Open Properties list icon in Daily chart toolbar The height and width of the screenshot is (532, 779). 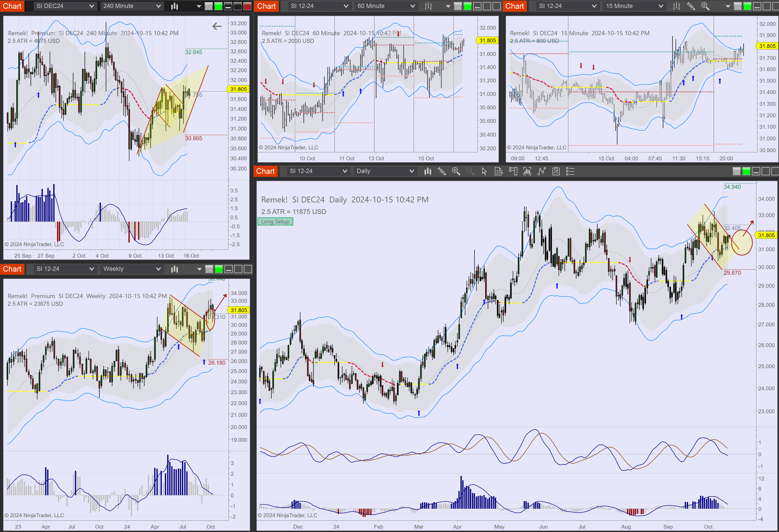[x=570, y=172]
